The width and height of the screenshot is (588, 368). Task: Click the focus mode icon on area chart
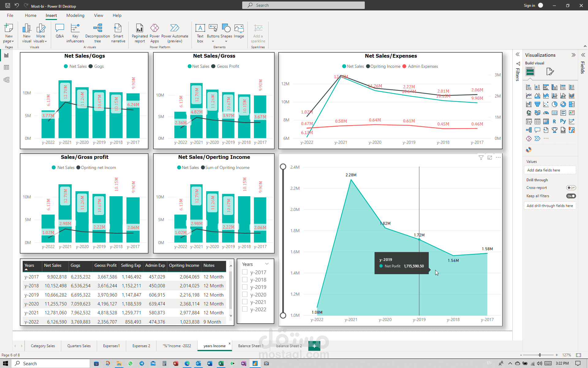tap(490, 158)
